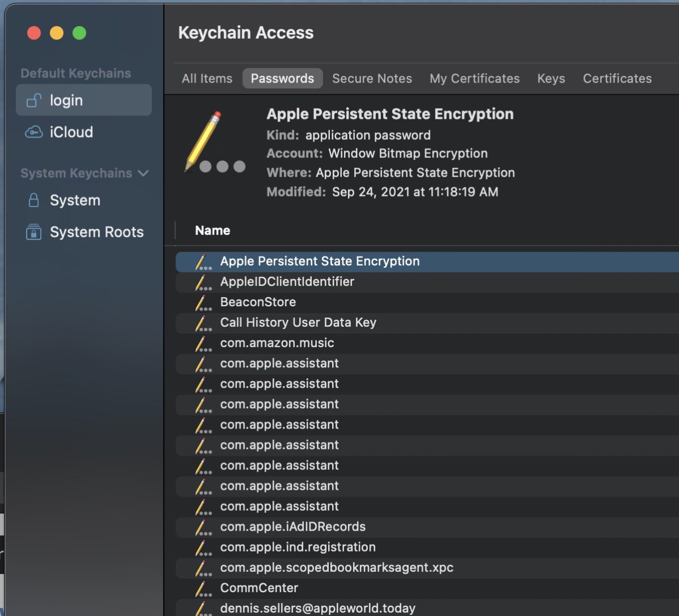Image resolution: width=679 pixels, height=616 pixels.
Task: Show the My Certificates tab
Action: (474, 79)
